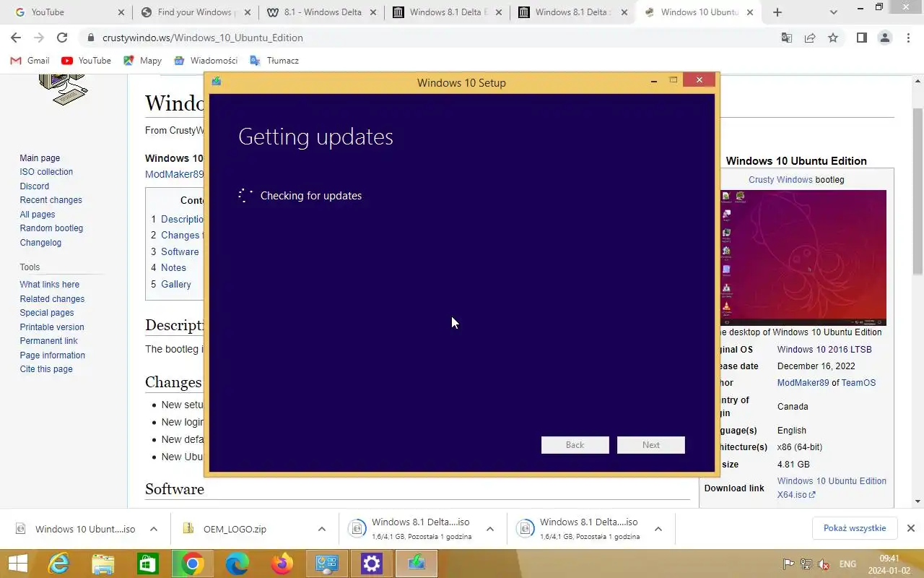Launch Firefox from taskbar
The width and height of the screenshot is (924, 578).
(x=282, y=564)
